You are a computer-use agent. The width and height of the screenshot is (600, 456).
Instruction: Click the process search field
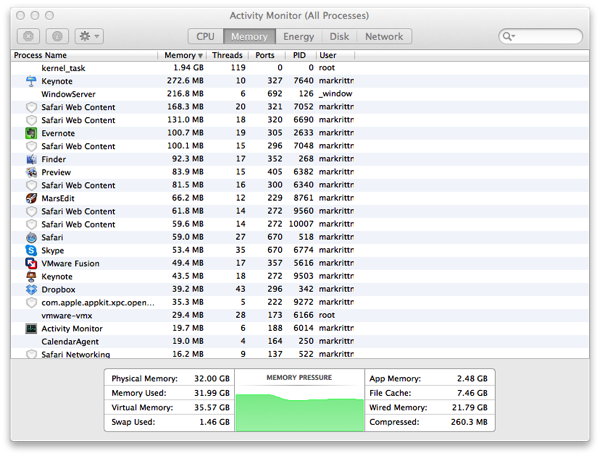(x=540, y=36)
